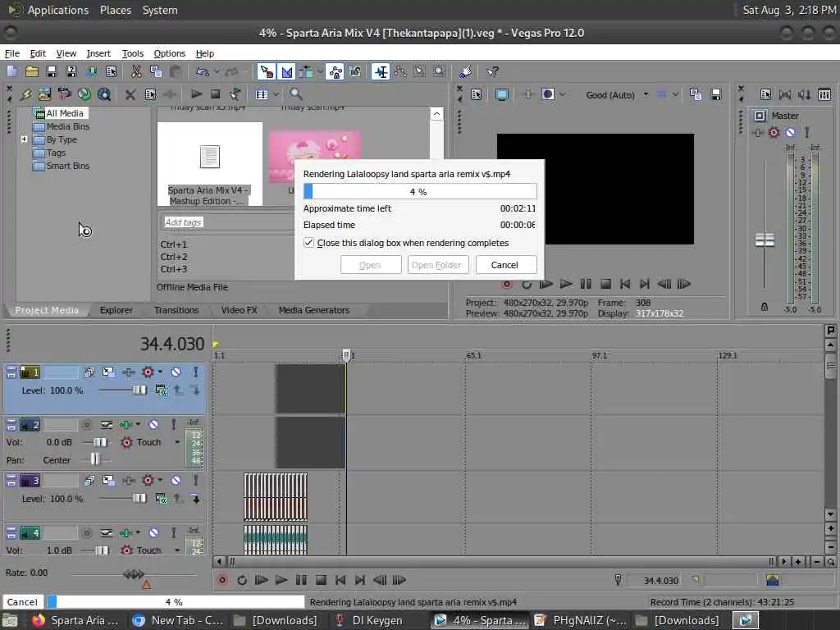Click the Preview on External Monitor icon
Screen dimensions: 840x630
502,95
